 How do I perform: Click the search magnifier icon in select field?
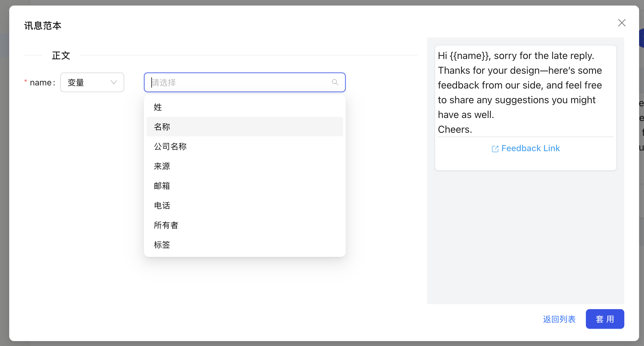335,82
